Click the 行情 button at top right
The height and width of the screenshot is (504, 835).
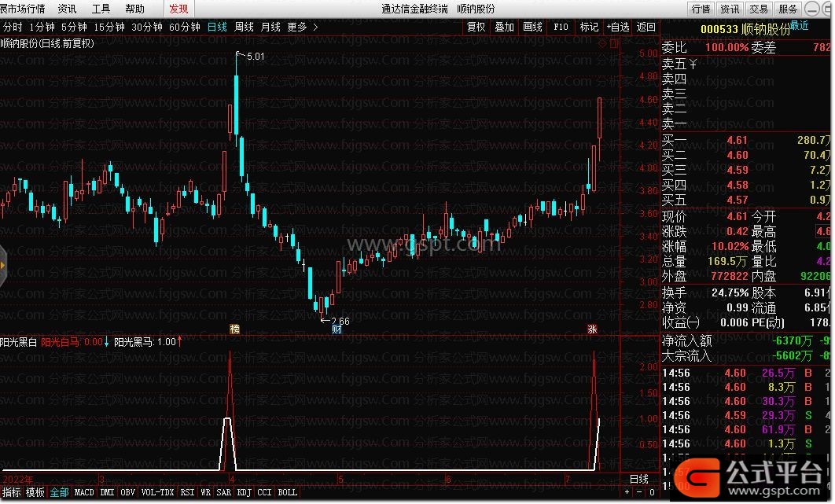coord(701,9)
